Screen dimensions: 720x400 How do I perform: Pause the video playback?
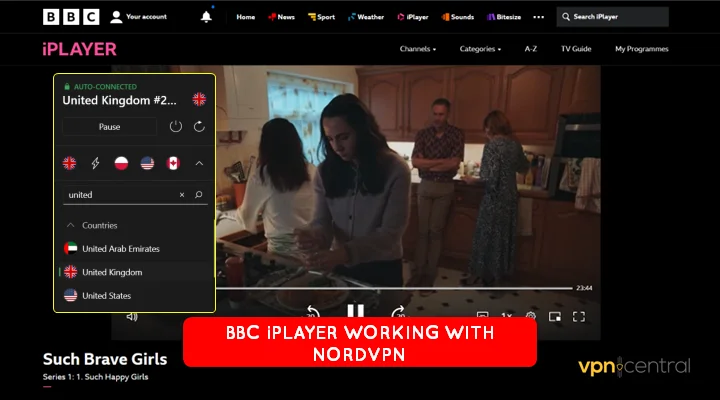[355, 310]
